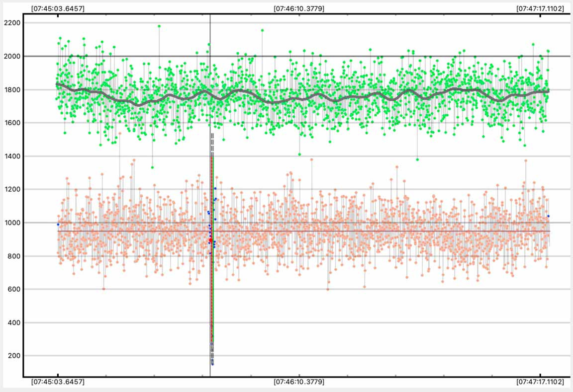
Task: Click the lowest blue point near the x-axis
Action: click(212, 364)
